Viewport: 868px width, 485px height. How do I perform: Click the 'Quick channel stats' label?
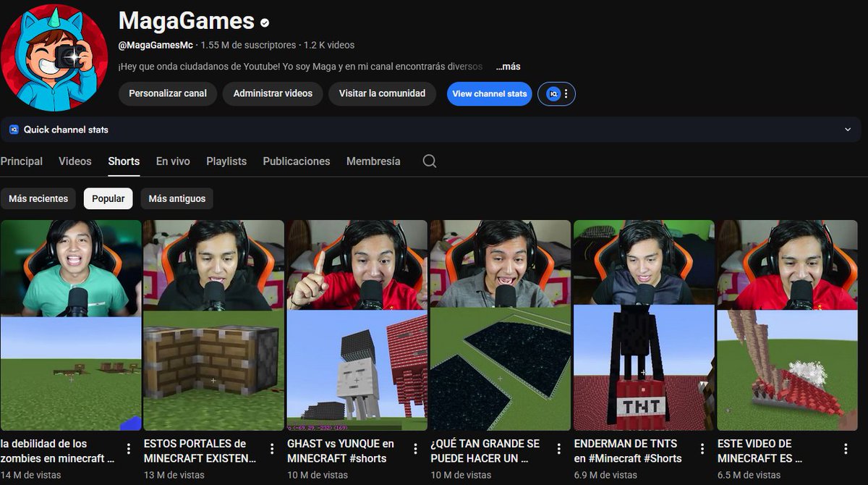pos(66,130)
